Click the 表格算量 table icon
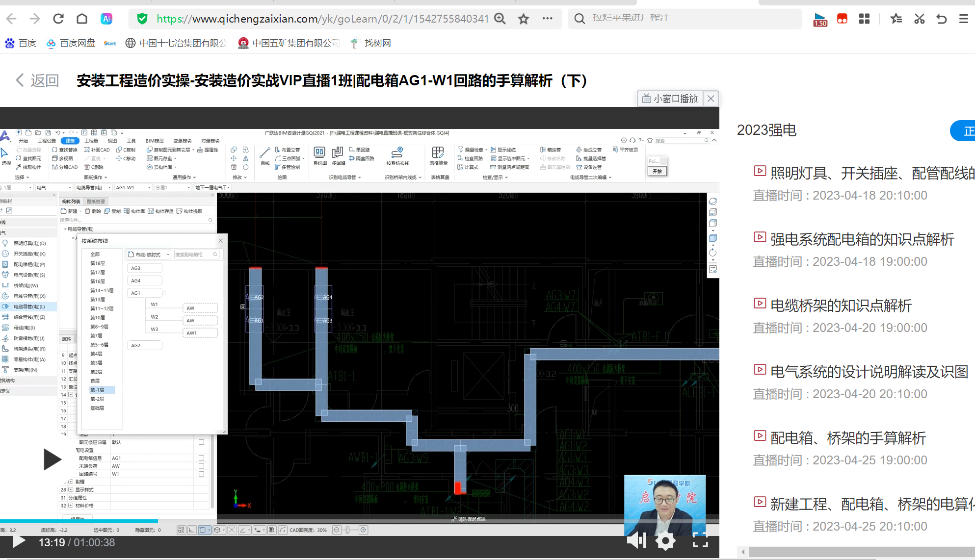Viewport: 975px width, 560px height. (x=438, y=156)
